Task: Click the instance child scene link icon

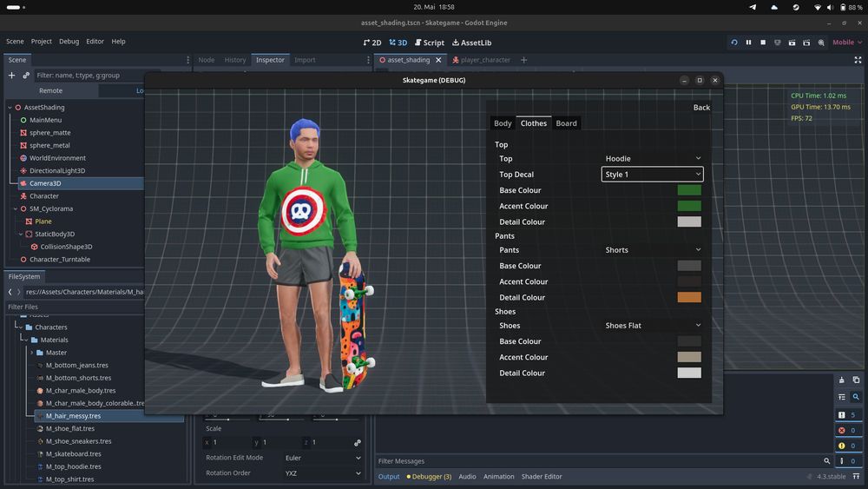Action: 26,76
